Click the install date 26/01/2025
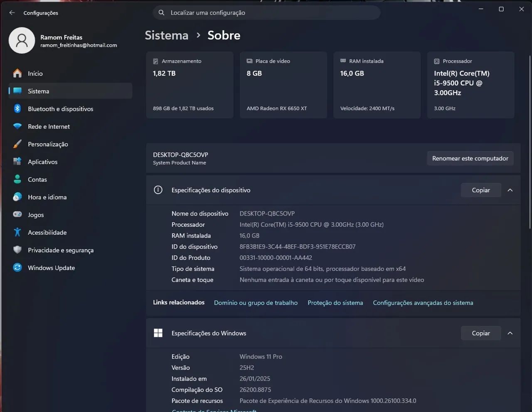This screenshot has height=412, width=532. pyautogui.click(x=255, y=378)
